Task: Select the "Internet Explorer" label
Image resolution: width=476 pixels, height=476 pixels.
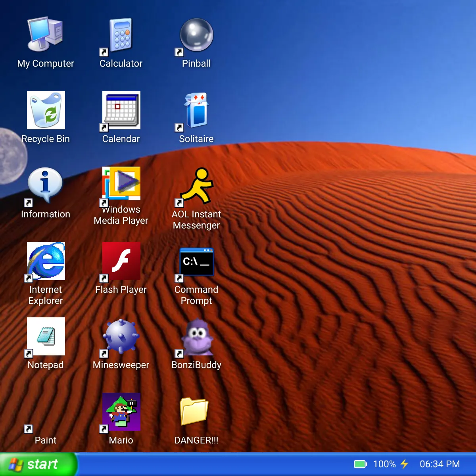Action: [x=46, y=295]
